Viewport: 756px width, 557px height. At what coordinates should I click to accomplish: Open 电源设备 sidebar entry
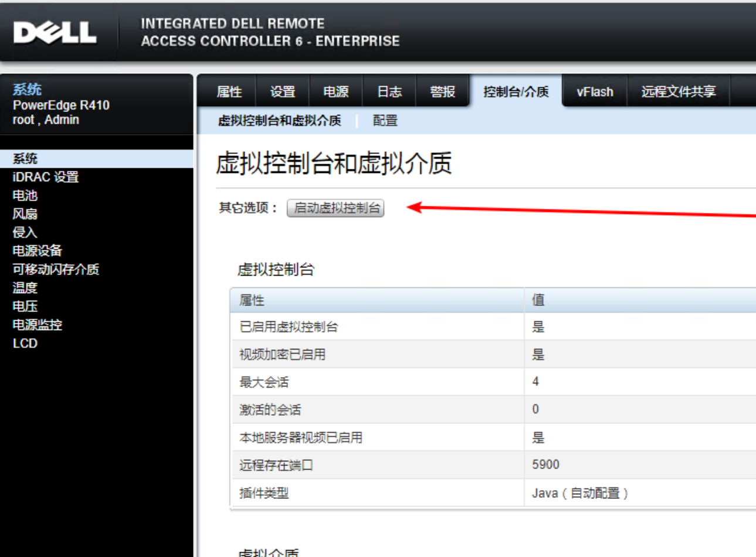point(38,251)
